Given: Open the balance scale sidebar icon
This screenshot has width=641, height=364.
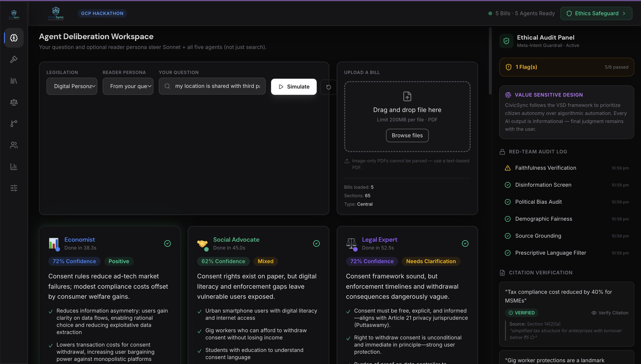Looking at the screenshot, I should [14, 102].
